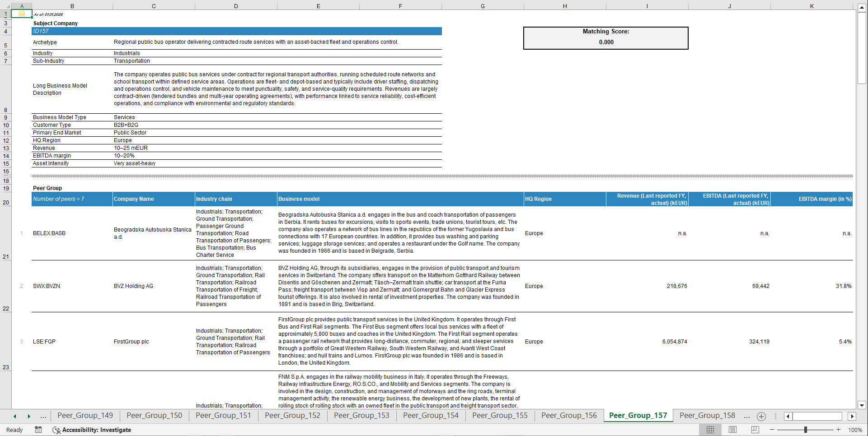Click the vertical scrollbar down arrow

[862, 405]
